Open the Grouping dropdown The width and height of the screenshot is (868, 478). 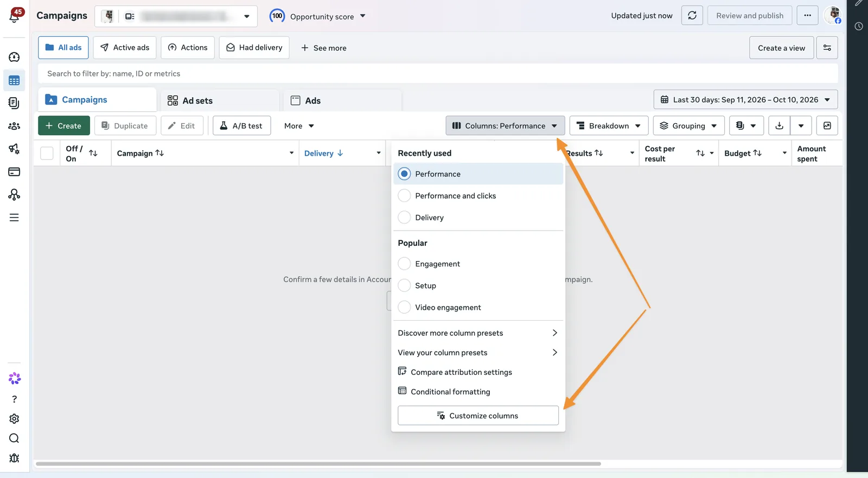click(688, 126)
